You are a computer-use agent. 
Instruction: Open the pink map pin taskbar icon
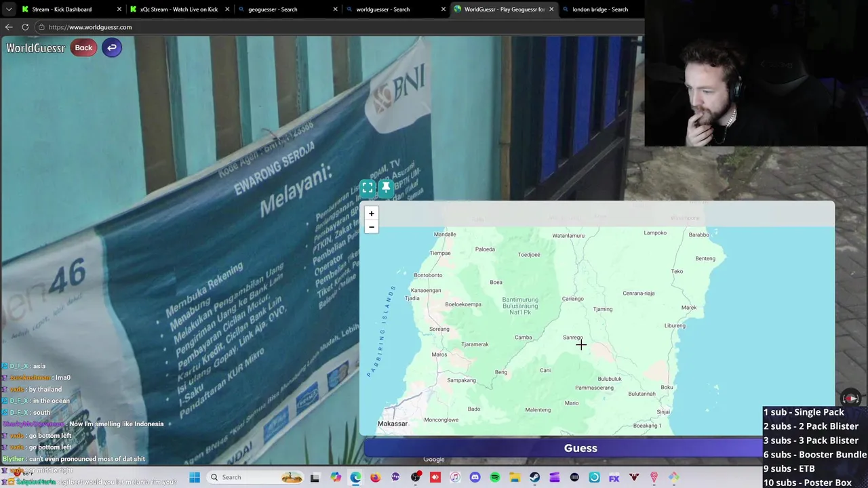tap(654, 478)
